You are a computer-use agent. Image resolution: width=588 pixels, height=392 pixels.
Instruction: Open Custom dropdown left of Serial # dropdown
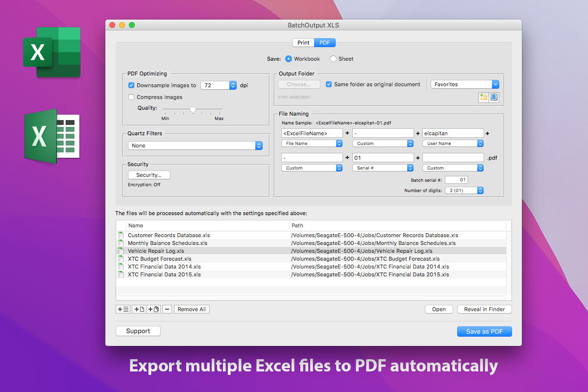click(312, 168)
